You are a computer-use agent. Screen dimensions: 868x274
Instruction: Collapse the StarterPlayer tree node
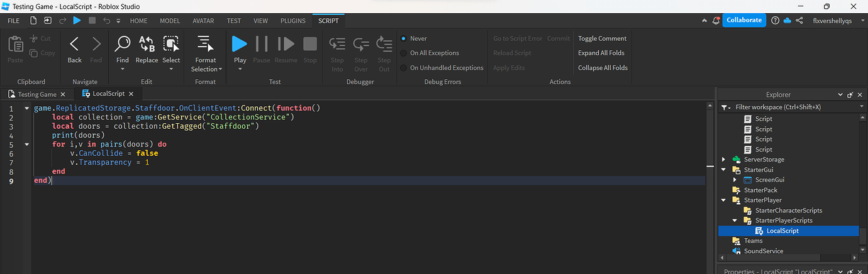(x=724, y=200)
